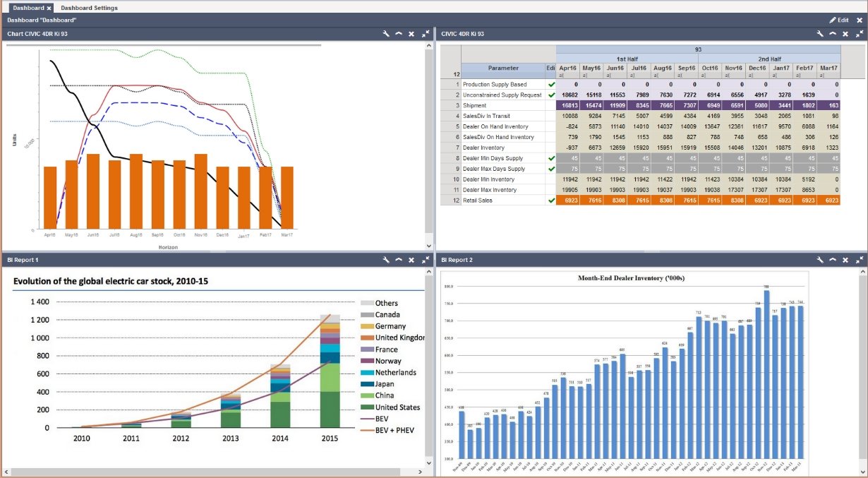868x478 pixels.
Task: Switch to the Dashboard tab
Action: (x=28, y=8)
